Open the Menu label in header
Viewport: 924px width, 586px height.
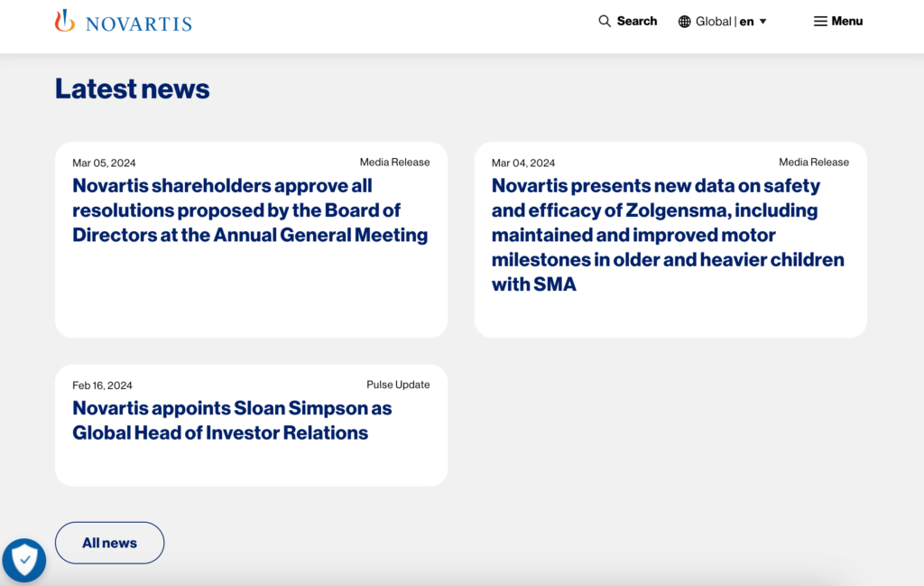click(x=847, y=21)
